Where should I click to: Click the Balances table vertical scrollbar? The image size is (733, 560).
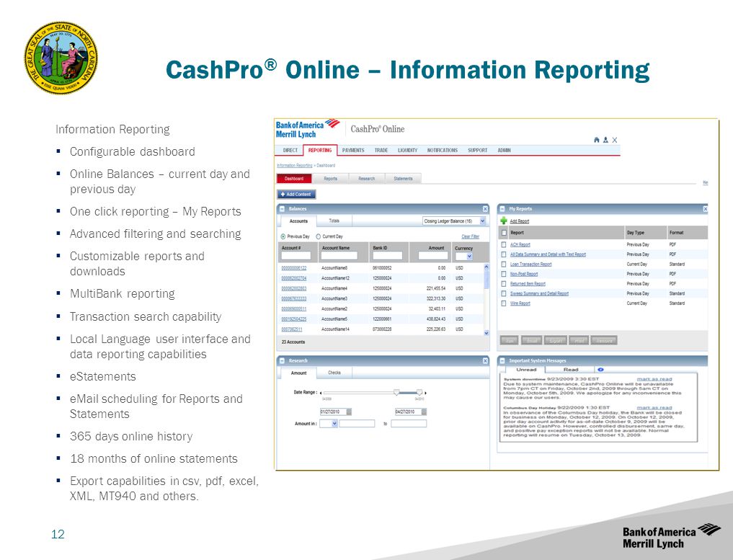[487, 299]
